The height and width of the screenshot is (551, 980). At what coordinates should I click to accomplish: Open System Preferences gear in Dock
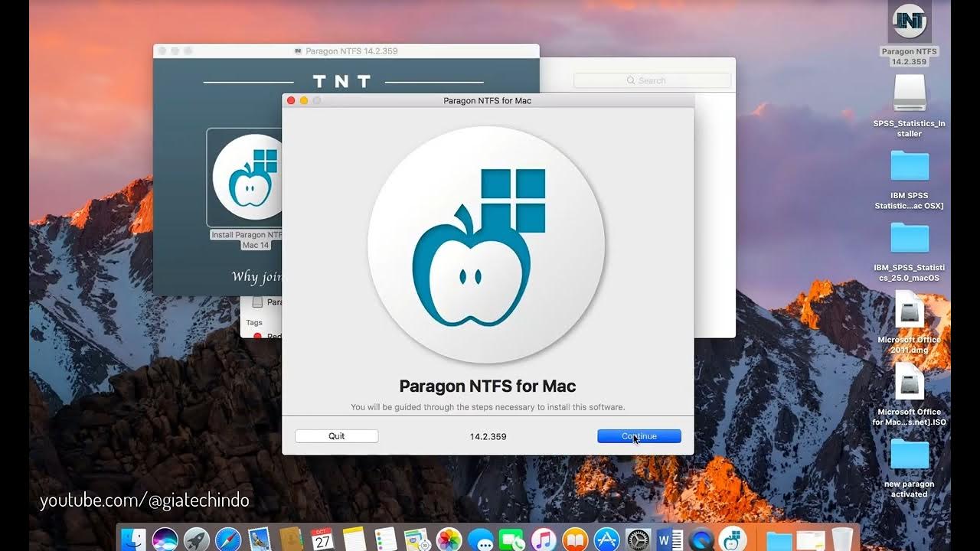coord(638,540)
